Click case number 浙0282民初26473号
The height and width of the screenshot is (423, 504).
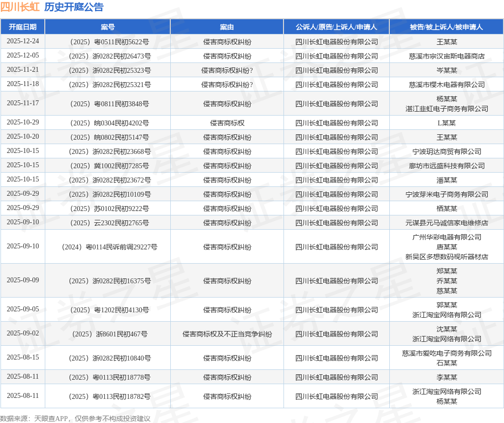(x=110, y=56)
